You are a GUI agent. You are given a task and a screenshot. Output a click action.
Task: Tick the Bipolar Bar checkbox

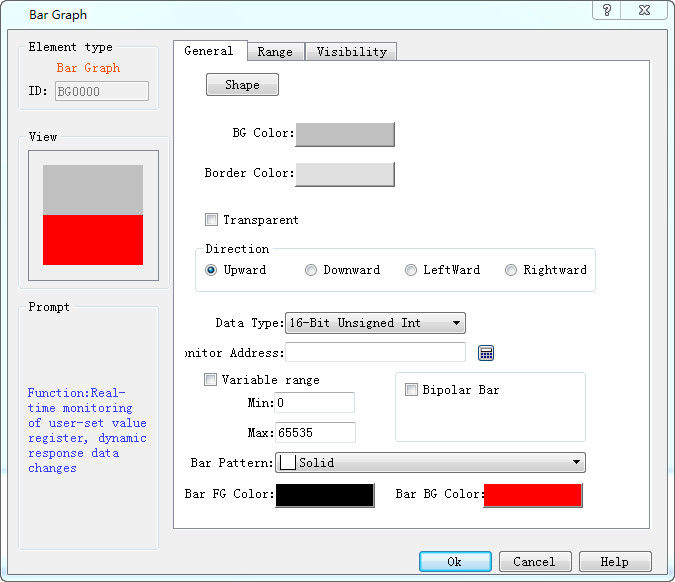tap(411, 390)
